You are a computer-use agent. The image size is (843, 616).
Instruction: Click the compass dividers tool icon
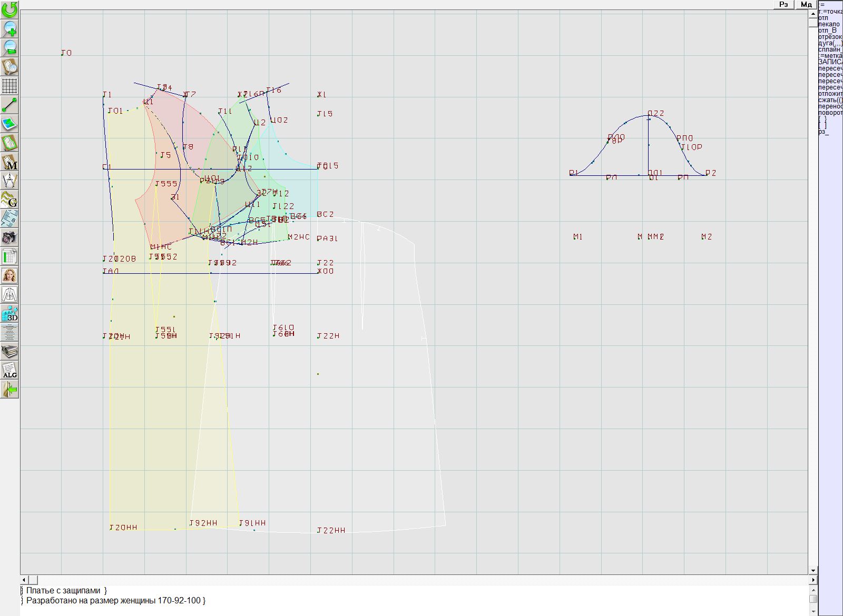[9, 181]
